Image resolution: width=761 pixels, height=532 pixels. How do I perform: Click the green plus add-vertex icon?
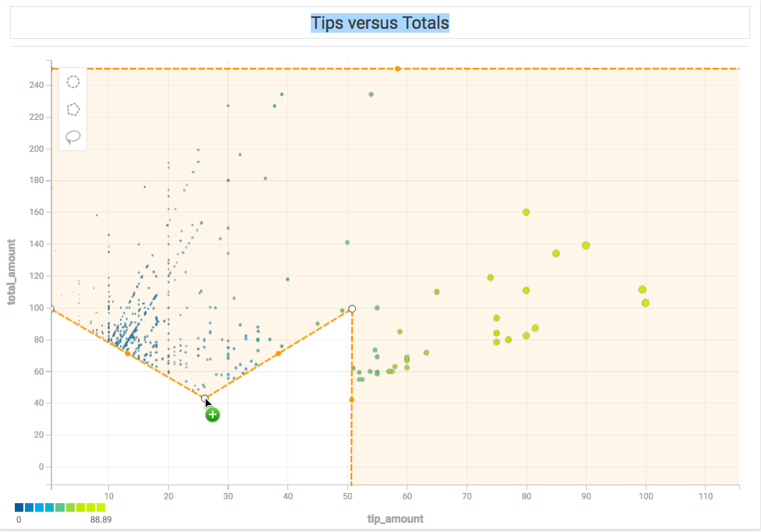pyautogui.click(x=213, y=414)
